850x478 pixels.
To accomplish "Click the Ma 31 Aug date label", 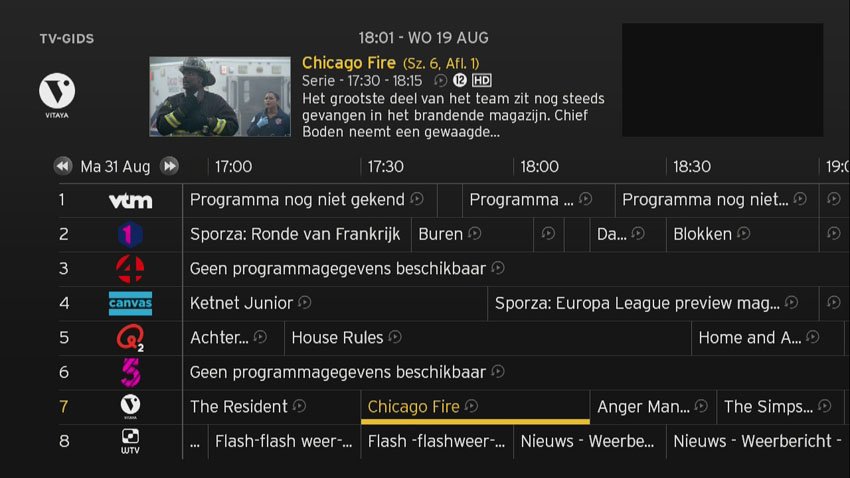I will pos(115,166).
